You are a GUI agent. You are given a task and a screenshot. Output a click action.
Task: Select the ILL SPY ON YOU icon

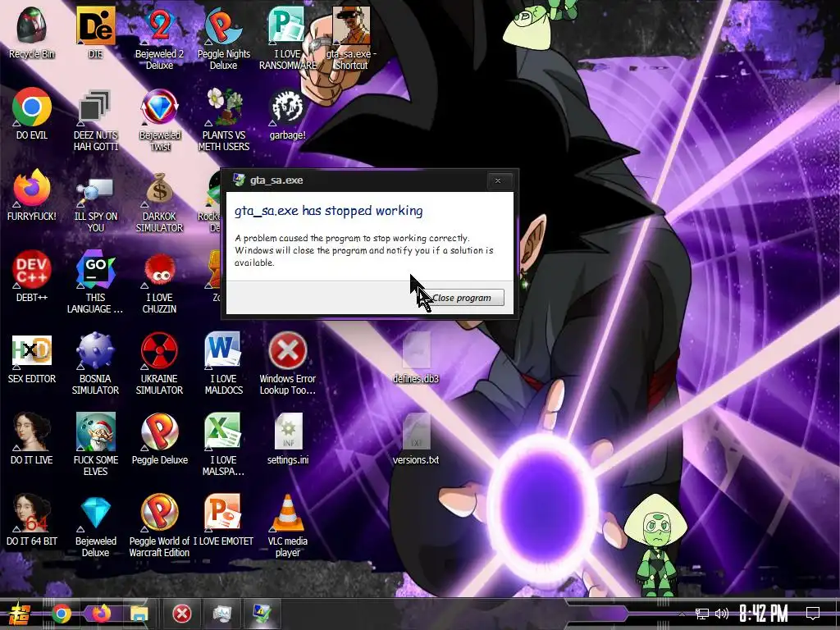coord(95,189)
